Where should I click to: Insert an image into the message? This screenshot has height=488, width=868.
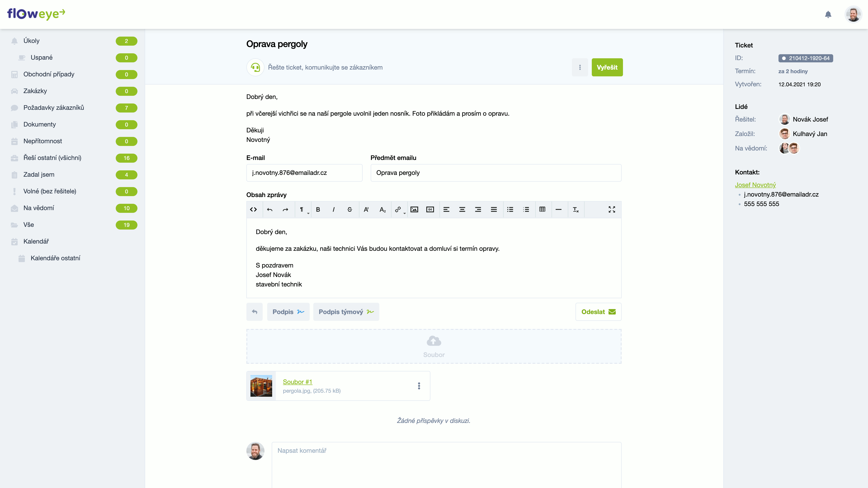pyautogui.click(x=414, y=209)
